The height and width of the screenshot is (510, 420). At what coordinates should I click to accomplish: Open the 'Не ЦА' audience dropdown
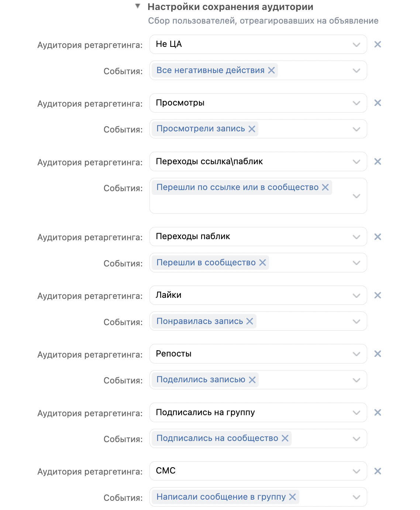pos(356,45)
